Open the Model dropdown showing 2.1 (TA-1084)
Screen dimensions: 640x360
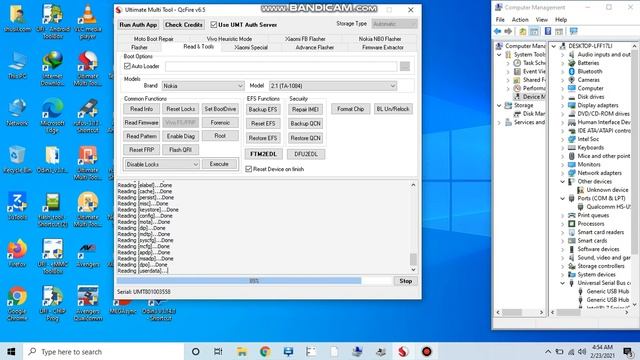(x=333, y=86)
